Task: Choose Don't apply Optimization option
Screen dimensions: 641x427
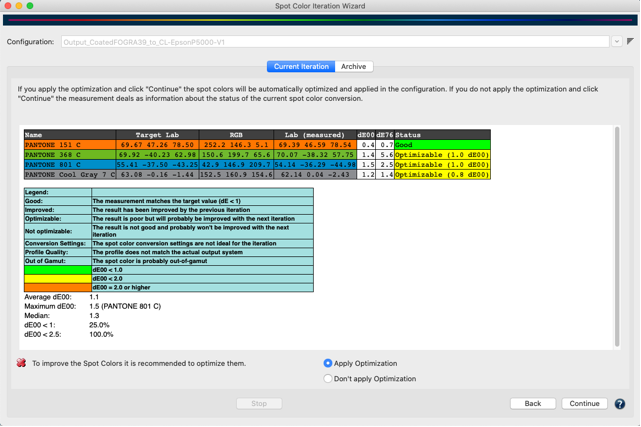Action: tap(328, 379)
